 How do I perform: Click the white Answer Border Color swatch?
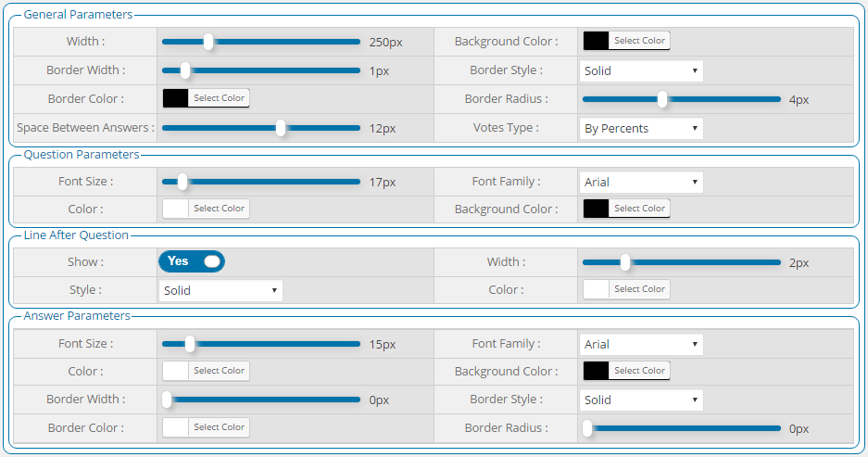[175, 427]
